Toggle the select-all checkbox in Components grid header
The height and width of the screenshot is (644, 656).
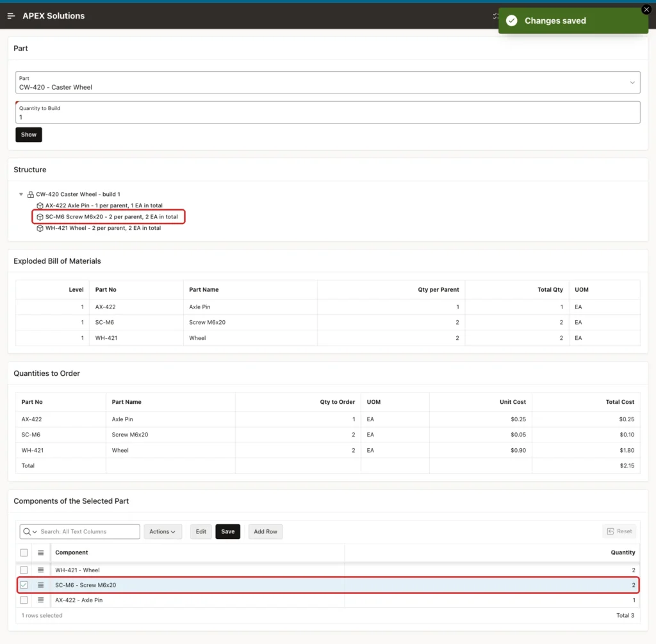pyautogui.click(x=24, y=552)
